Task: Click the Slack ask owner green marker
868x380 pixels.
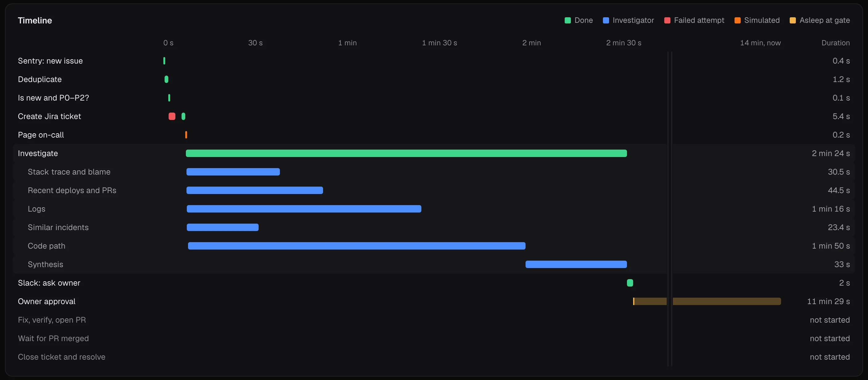Action: pos(630,283)
